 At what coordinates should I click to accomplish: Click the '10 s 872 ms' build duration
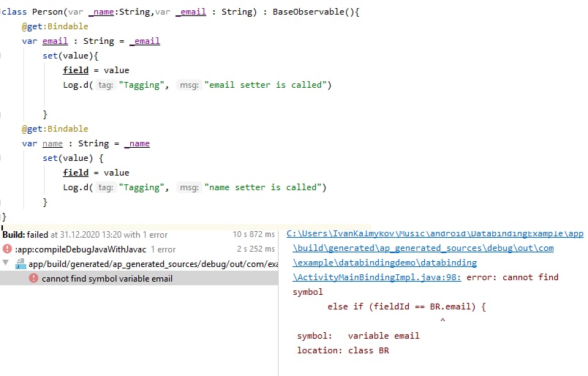pos(254,235)
